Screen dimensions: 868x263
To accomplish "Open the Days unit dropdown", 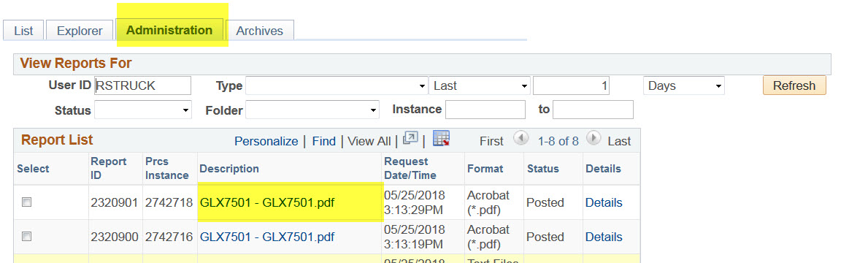I will pyautogui.click(x=683, y=85).
